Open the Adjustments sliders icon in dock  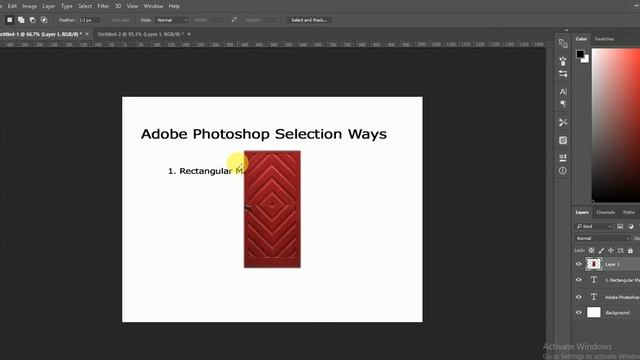[x=563, y=158]
